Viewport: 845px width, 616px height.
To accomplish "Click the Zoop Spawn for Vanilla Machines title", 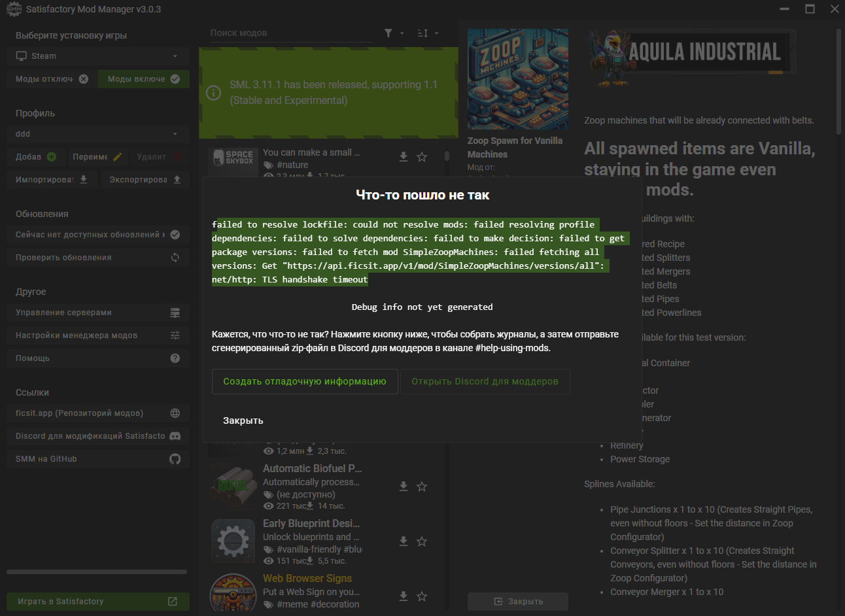I will [x=515, y=148].
